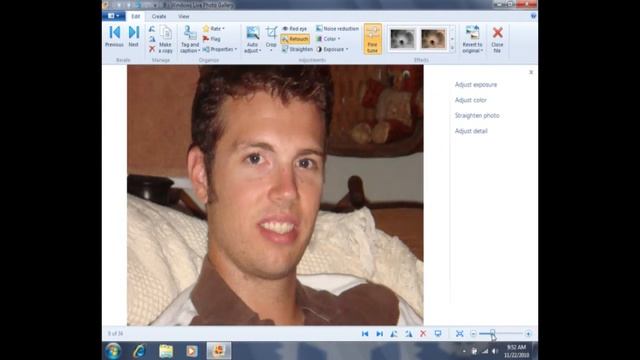This screenshot has width=640, height=360.
Task: Apply Red eye fix
Action: coord(294,29)
